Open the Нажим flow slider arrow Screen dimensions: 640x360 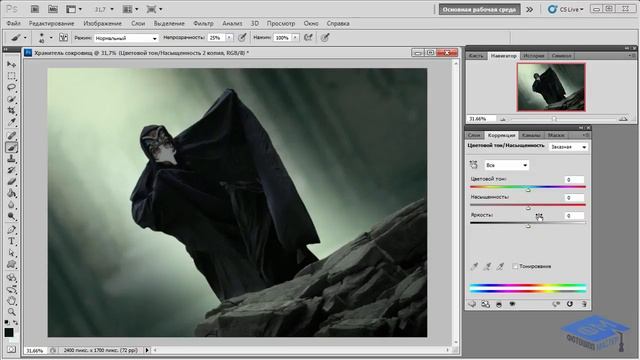tap(295, 38)
